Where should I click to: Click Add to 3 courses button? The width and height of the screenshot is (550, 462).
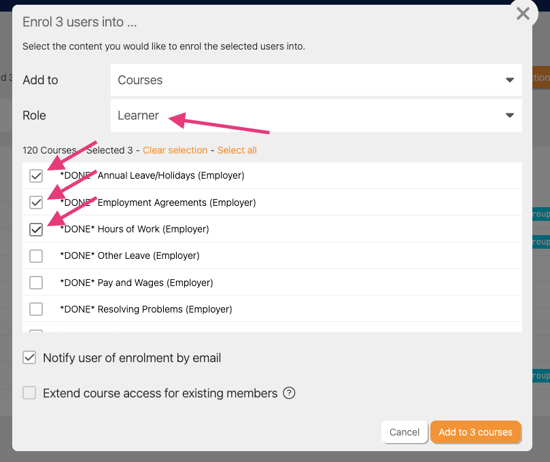pyautogui.click(x=476, y=432)
